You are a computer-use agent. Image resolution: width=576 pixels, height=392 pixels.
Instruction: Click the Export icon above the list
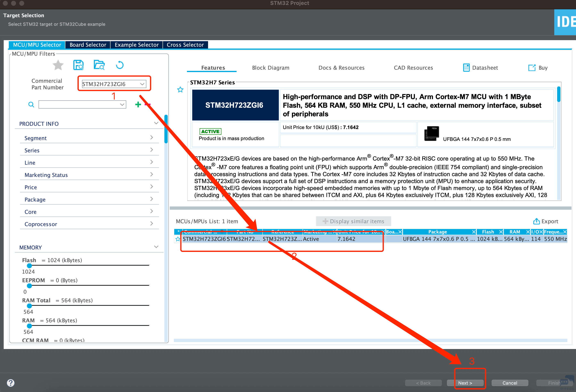tap(536, 221)
